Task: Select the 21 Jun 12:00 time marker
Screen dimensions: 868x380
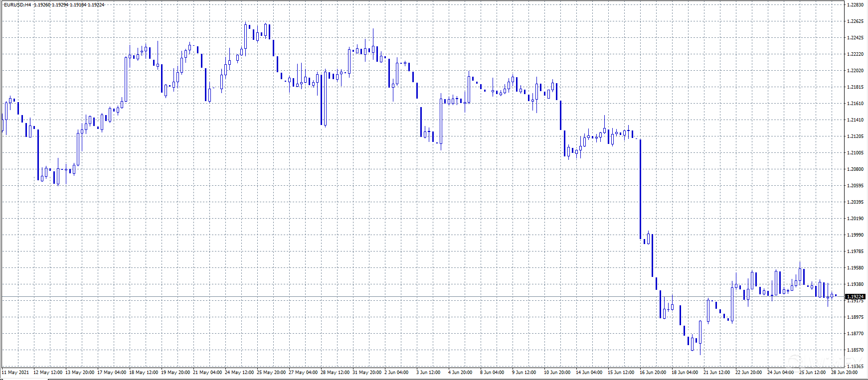Action: [716, 373]
